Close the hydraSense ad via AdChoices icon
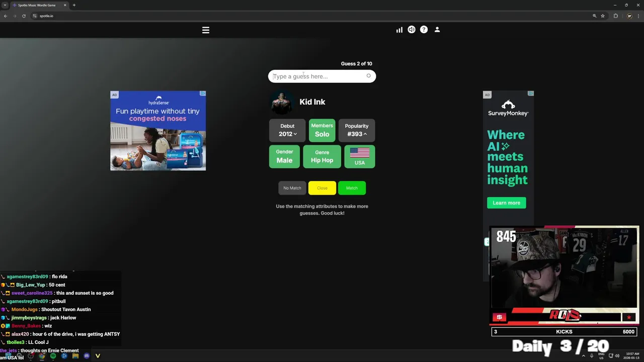 tap(203, 94)
